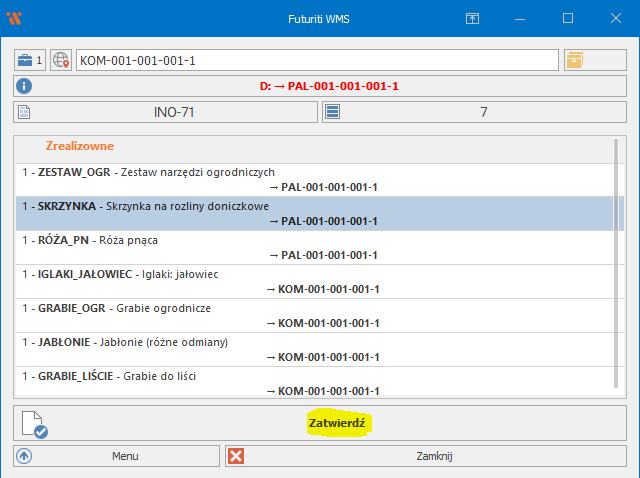The image size is (640, 478).
Task: Select the IGLAKI_JAŁOWIEC list row
Action: pos(313,281)
